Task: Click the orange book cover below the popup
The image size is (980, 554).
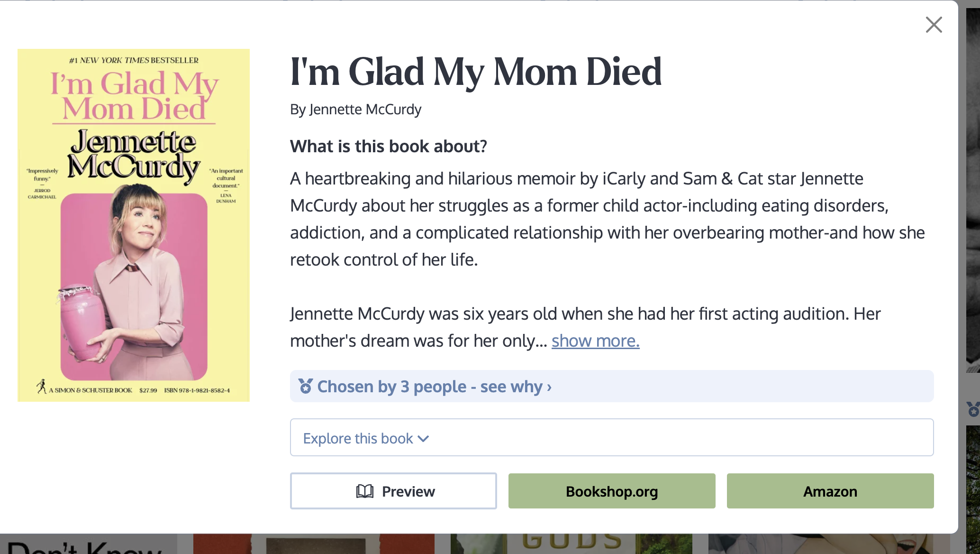Action: tap(314, 544)
